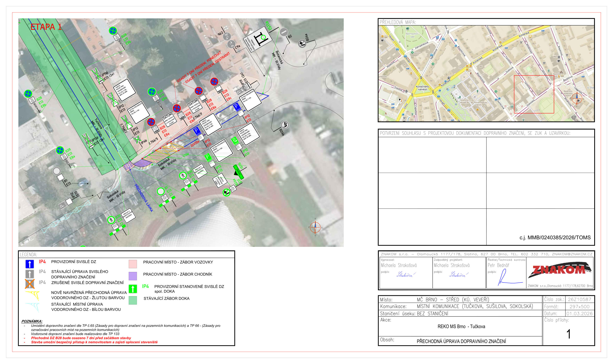Select the C9b end of path sign

227,37
